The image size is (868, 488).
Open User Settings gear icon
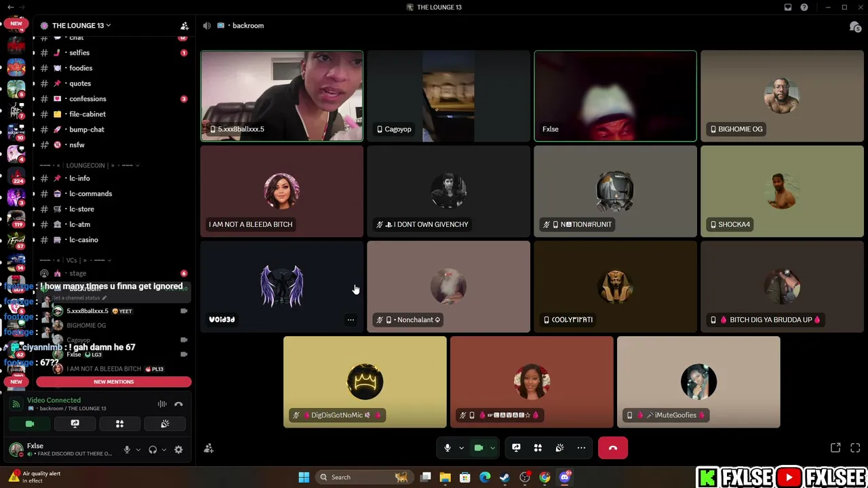pos(178,449)
